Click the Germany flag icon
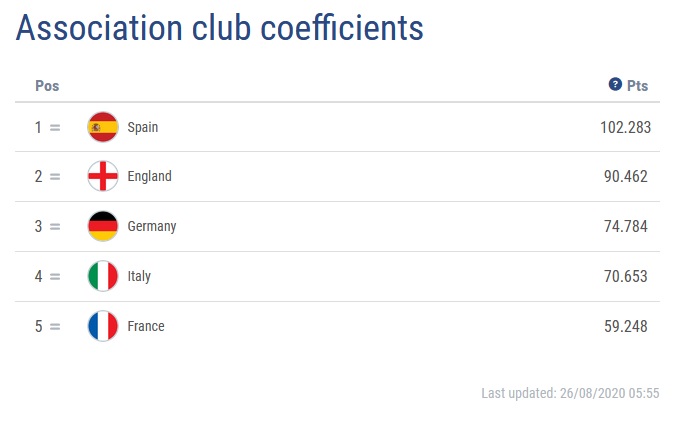Viewport: 677px width, 424px height. (103, 226)
